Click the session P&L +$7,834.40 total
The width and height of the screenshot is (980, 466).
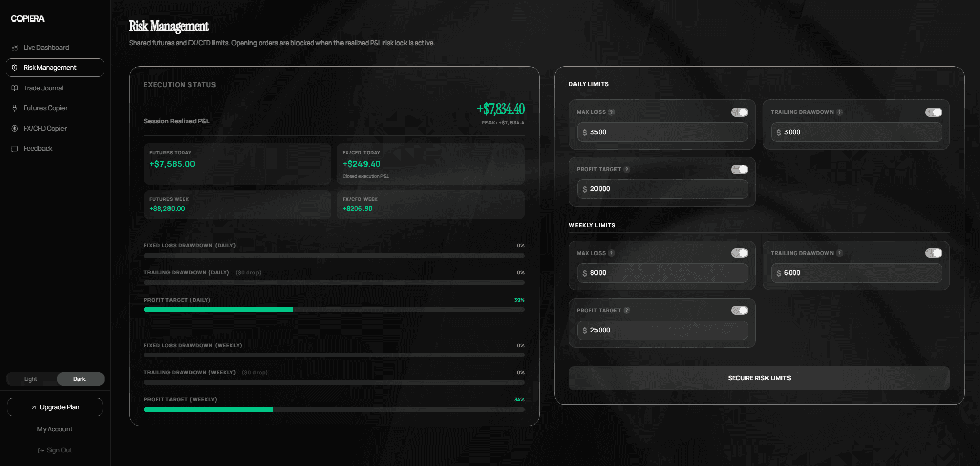(501, 109)
